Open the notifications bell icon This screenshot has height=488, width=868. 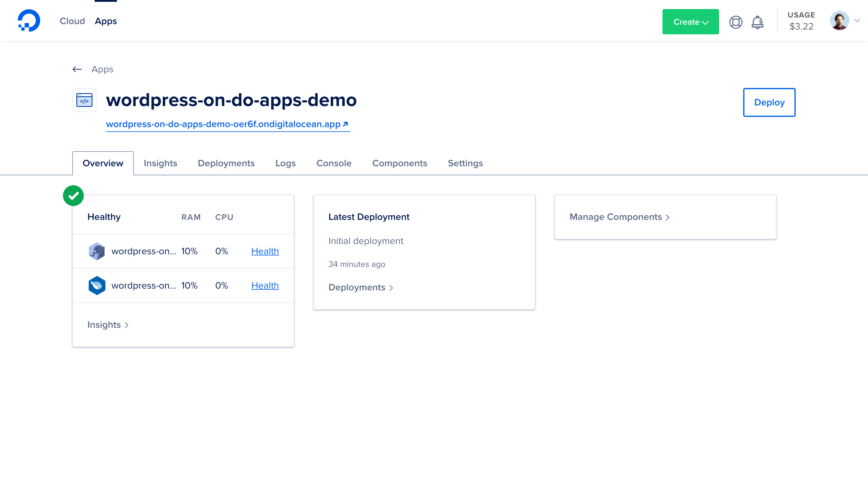pos(757,22)
